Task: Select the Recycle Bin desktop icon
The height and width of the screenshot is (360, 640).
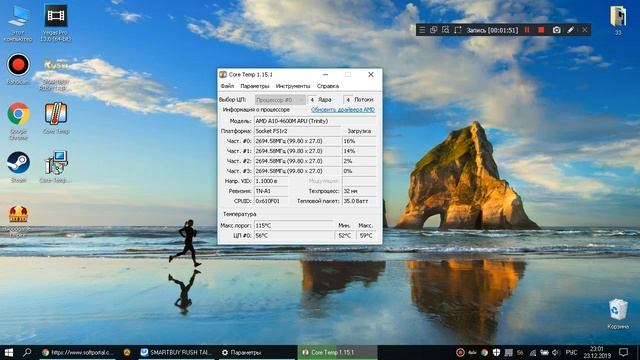Action: (618, 313)
